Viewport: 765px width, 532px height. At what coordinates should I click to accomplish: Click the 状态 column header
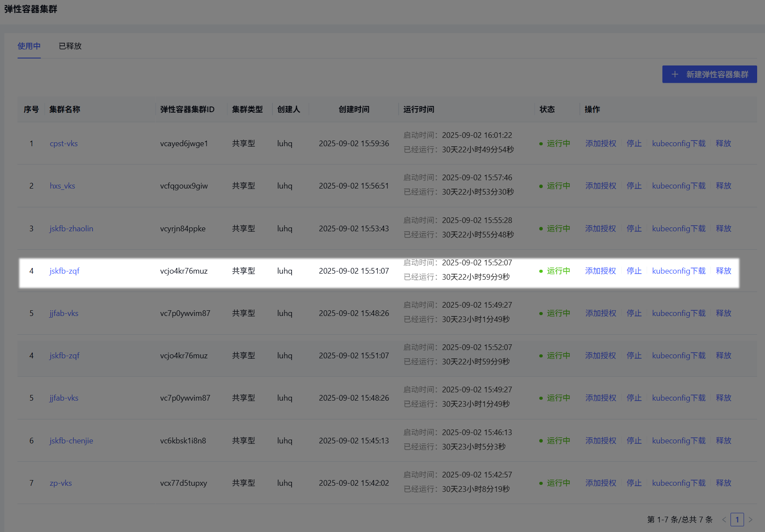[547, 110]
